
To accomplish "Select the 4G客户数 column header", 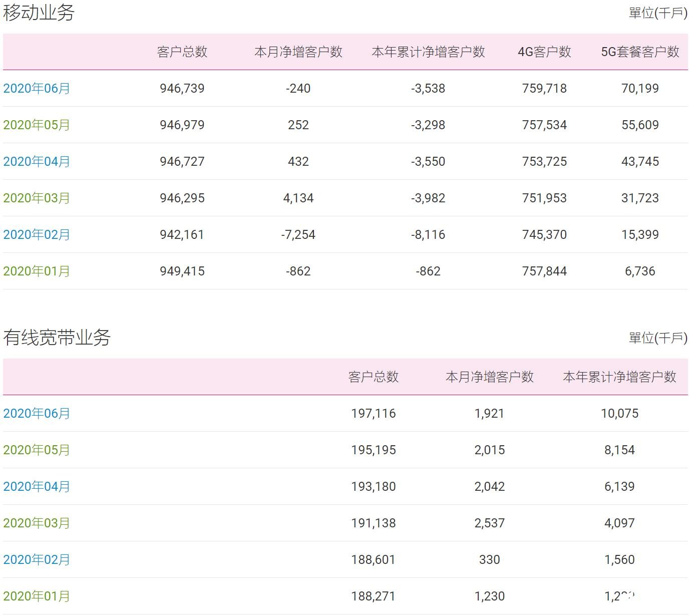I will point(544,52).
